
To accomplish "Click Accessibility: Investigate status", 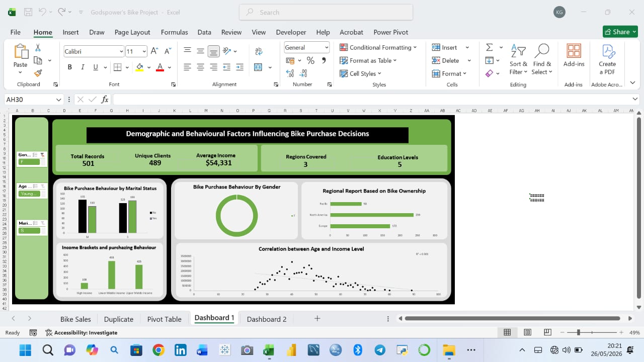I will 81,332.
